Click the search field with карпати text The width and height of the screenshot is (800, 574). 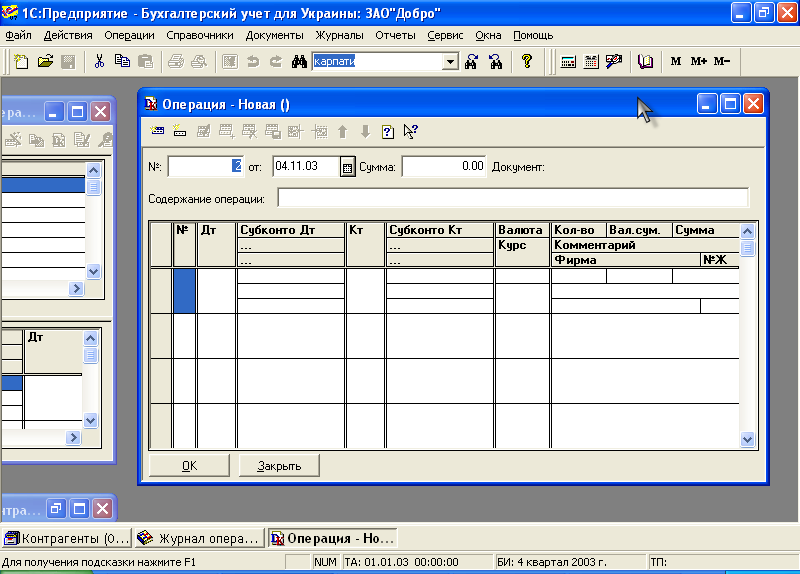[x=378, y=62]
